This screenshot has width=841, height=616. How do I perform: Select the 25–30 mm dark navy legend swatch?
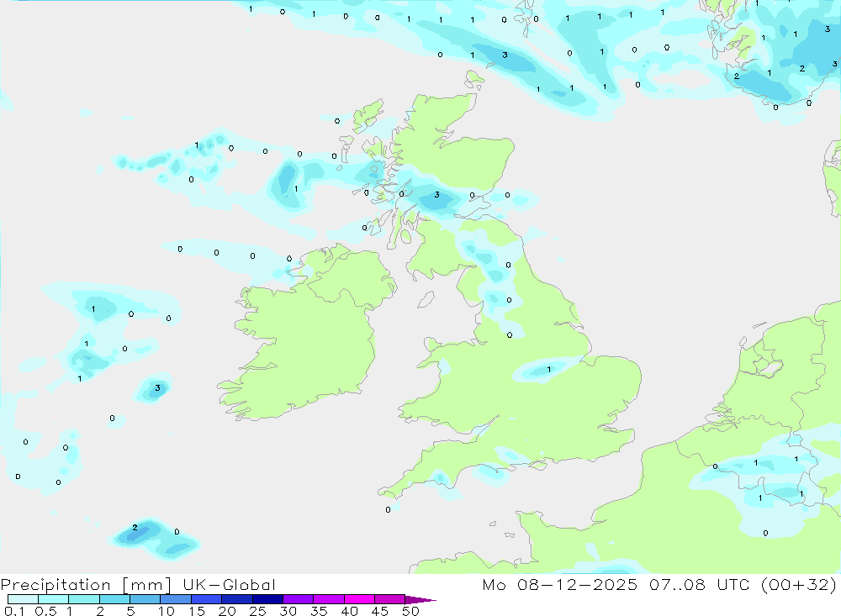point(267,599)
